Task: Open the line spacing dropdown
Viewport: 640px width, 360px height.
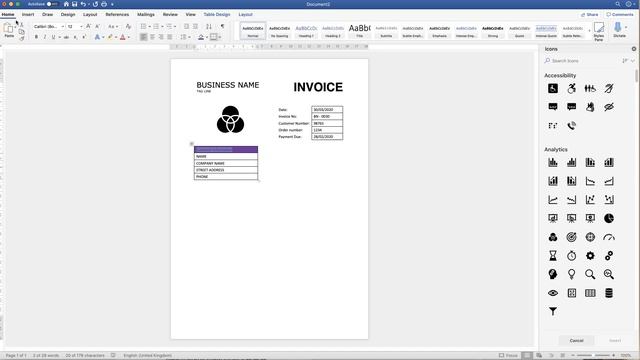Action: click(185, 37)
